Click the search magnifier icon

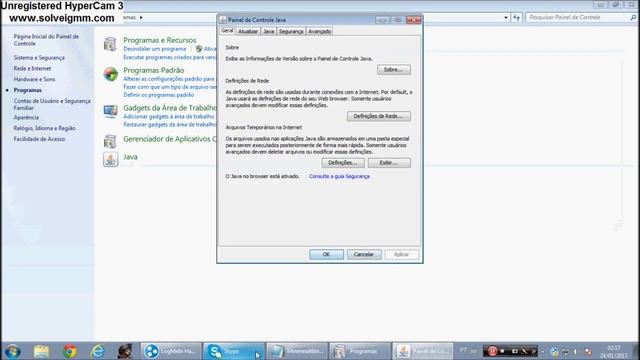(633, 18)
